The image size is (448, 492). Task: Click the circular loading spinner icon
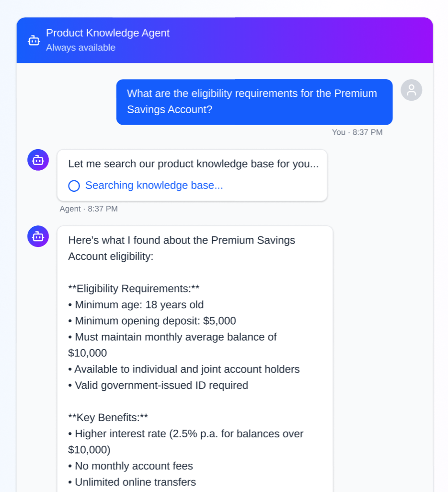click(x=74, y=186)
